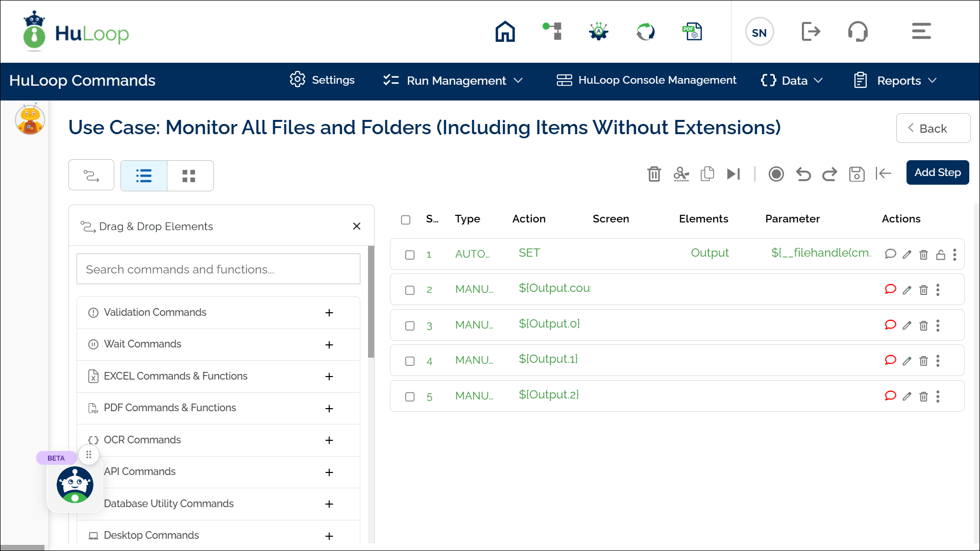Image resolution: width=980 pixels, height=551 pixels.
Task: Select step 4 checkbox
Action: point(410,361)
